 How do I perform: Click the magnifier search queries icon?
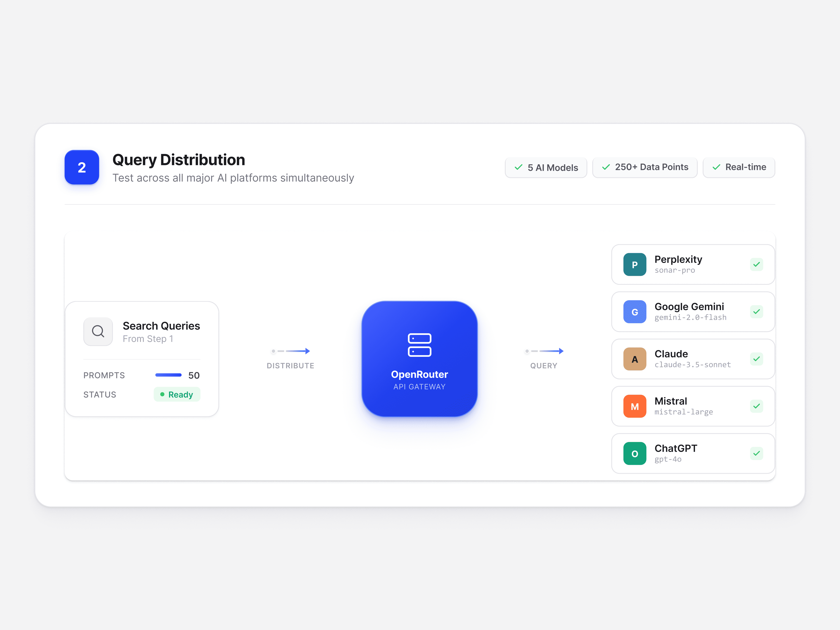point(98,331)
